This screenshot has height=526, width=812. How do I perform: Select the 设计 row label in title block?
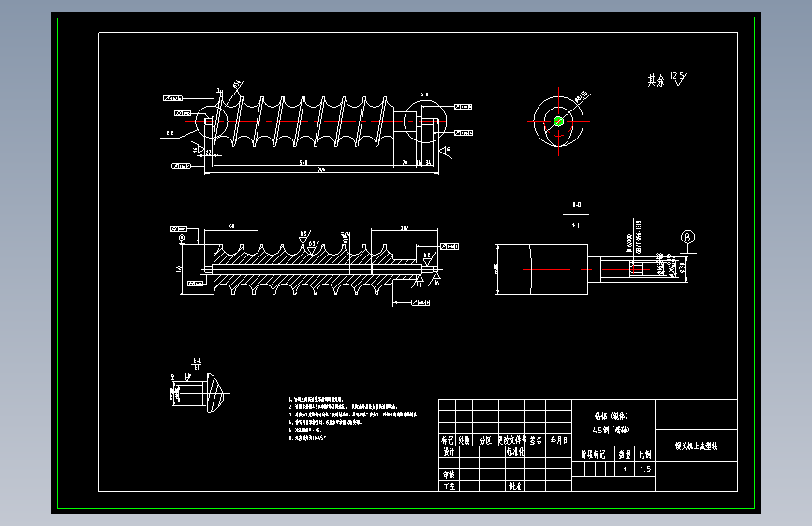tap(449, 452)
